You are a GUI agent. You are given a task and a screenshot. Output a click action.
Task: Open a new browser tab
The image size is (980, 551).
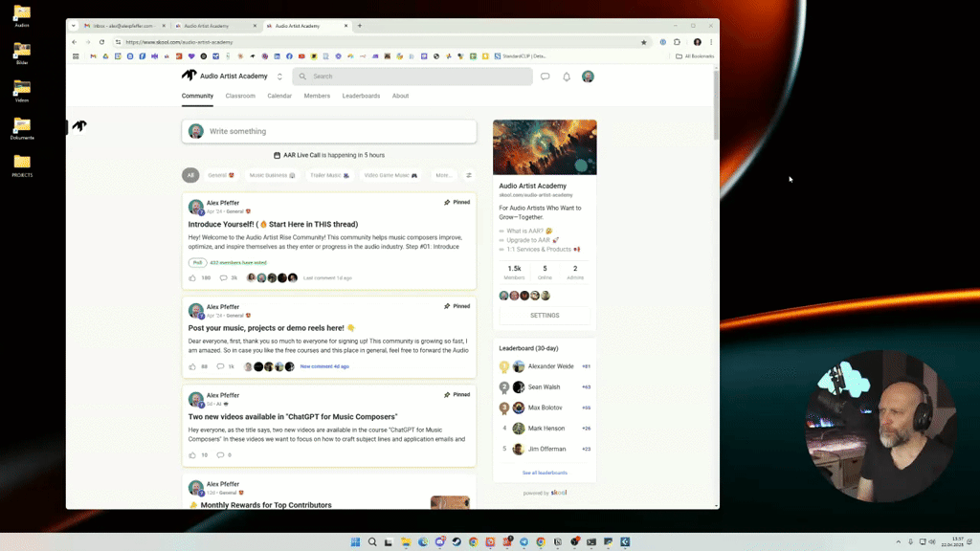[360, 26]
